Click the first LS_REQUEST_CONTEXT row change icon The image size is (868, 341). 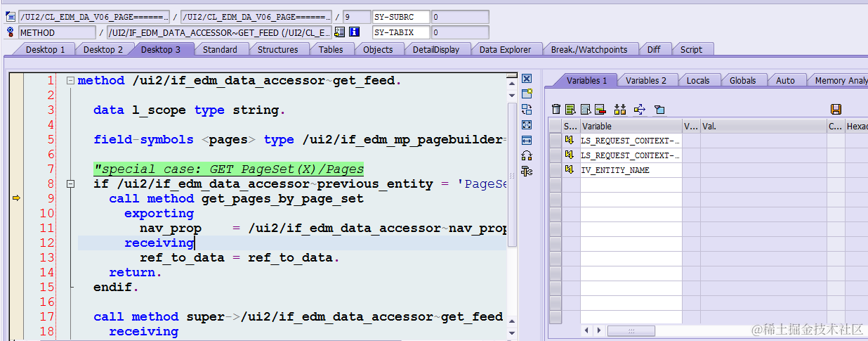570,141
